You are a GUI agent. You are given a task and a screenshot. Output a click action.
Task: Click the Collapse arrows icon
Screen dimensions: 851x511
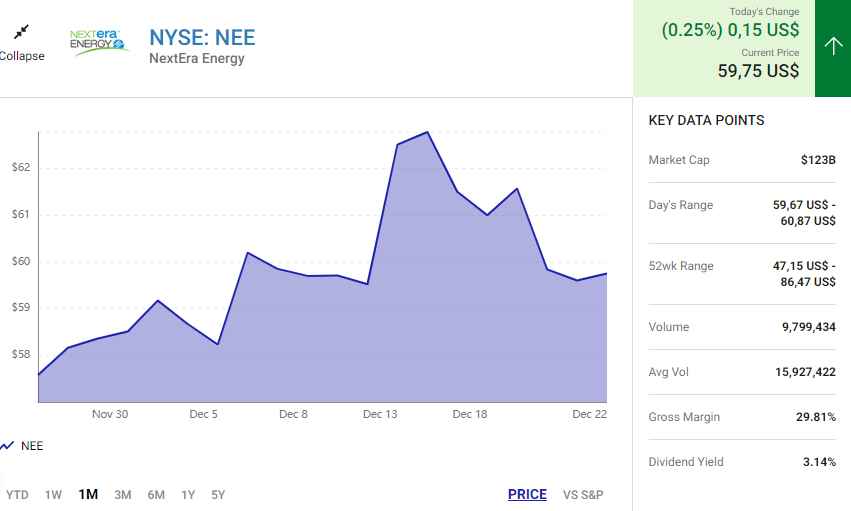pos(21,33)
